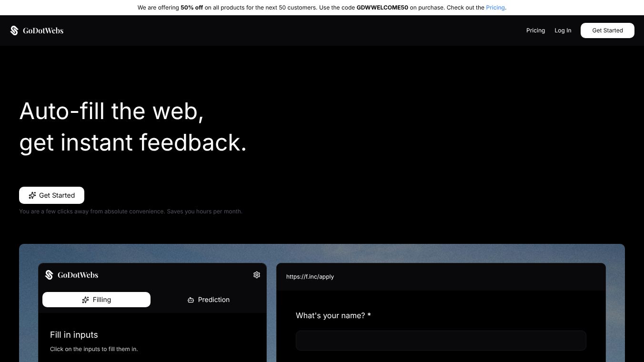Viewport: 644px width, 362px height.
Task: Open Pricing in the top navigation
Action: pos(535,30)
